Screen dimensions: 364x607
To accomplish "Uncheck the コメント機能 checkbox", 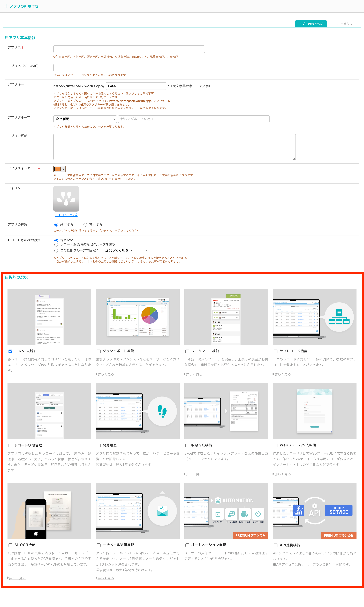I will tap(10, 351).
